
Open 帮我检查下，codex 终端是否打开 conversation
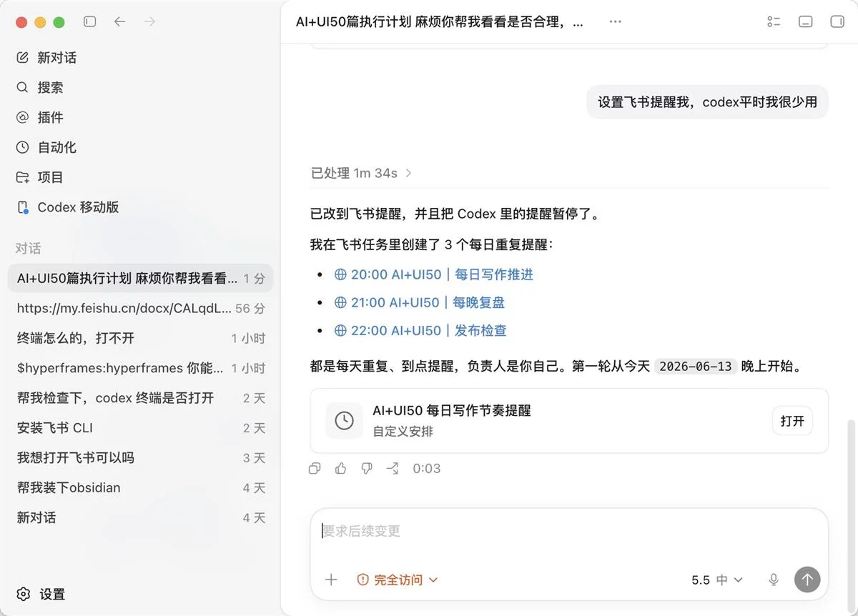(x=140, y=399)
